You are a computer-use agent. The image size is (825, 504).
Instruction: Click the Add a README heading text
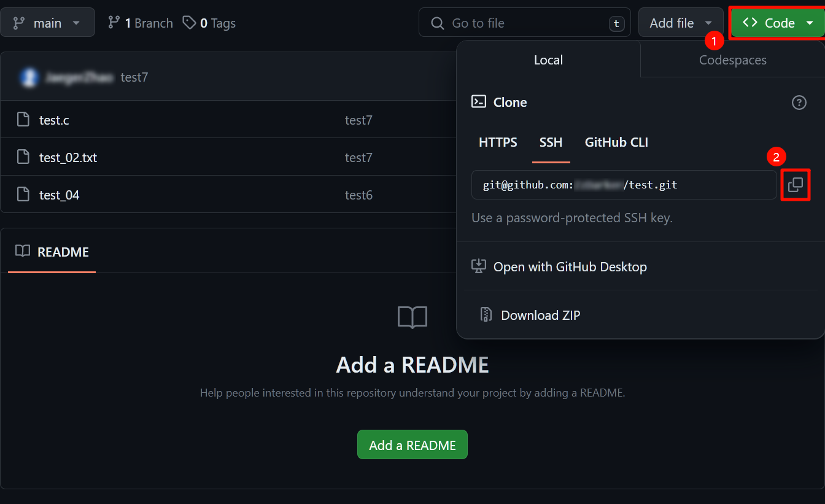tap(412, 365)
